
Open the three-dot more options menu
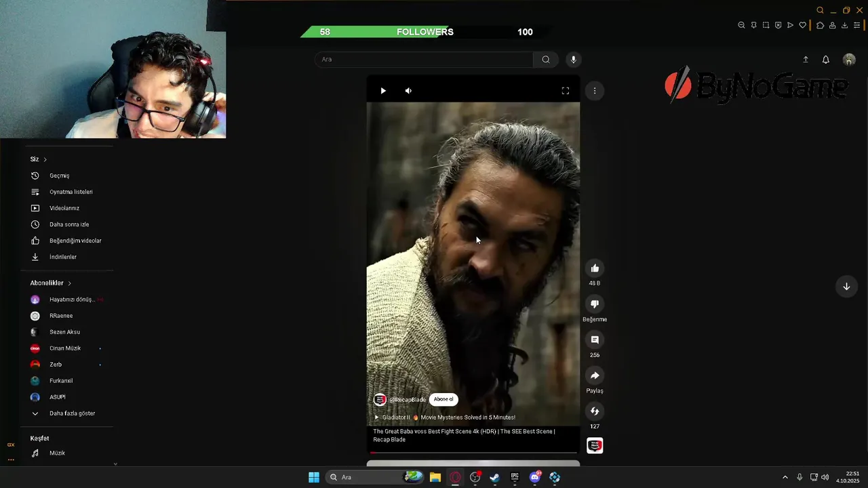[595, 91]
